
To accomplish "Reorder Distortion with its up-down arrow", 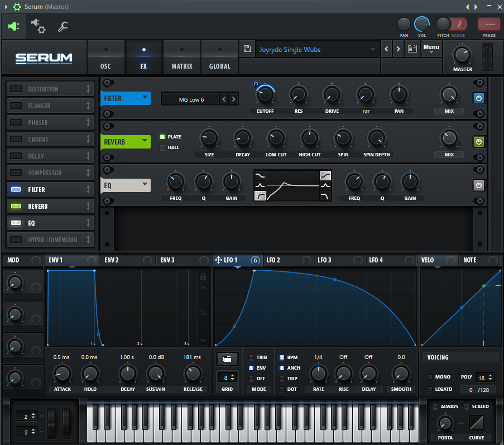I will 88,89.
